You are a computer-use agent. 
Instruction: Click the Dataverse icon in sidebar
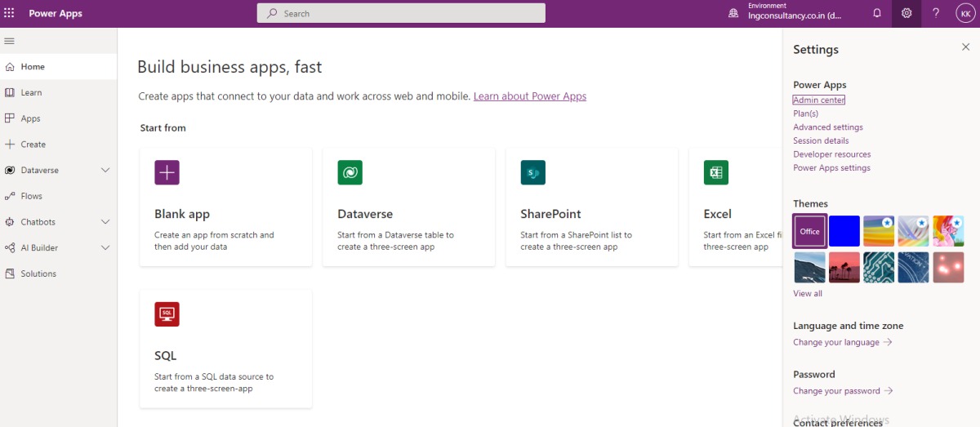pyautogui.click(x=10, y=170)
